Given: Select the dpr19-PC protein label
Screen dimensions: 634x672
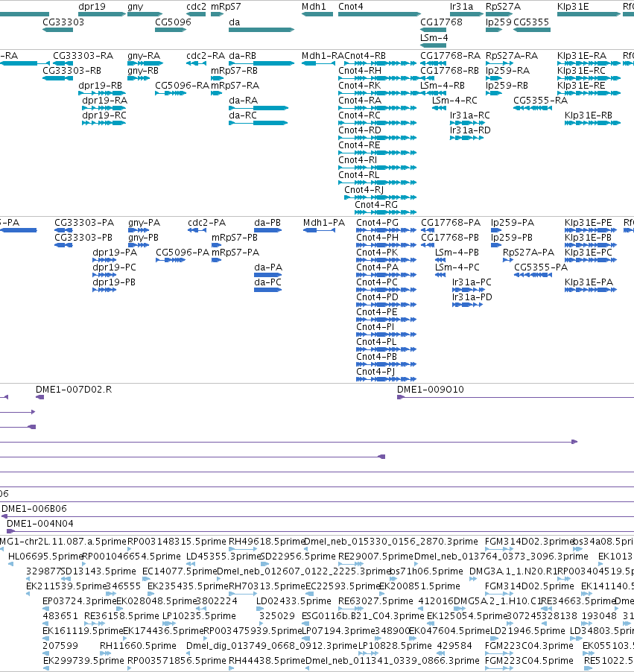Looking at the screenshot, I should point(114,267).
